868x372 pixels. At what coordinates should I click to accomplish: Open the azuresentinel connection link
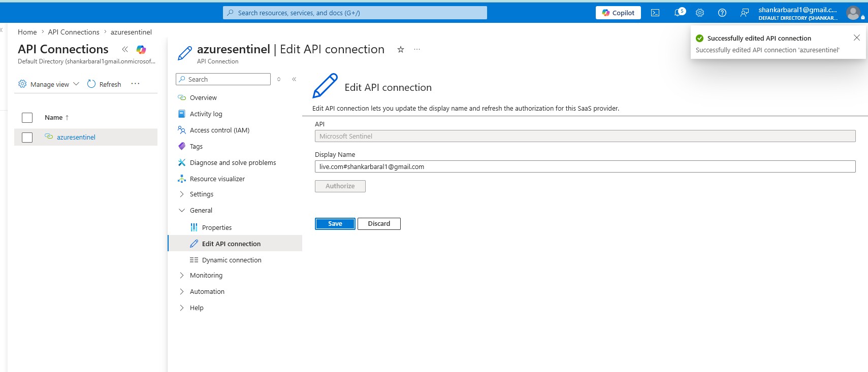tap(76, 137)
